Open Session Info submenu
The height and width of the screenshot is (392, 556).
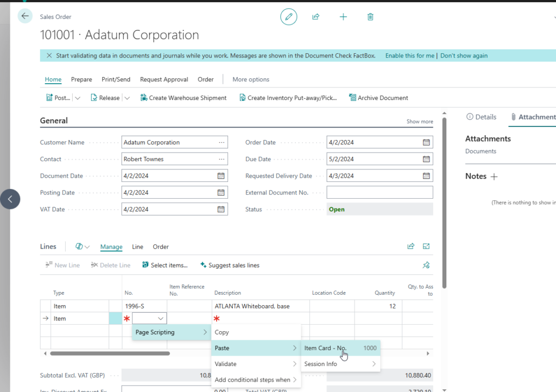340,364
